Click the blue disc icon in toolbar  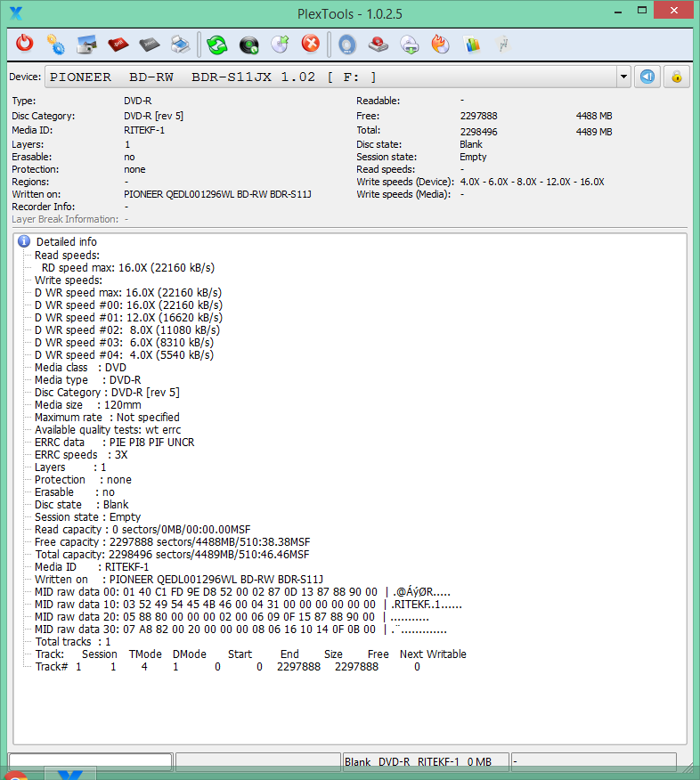347,45
